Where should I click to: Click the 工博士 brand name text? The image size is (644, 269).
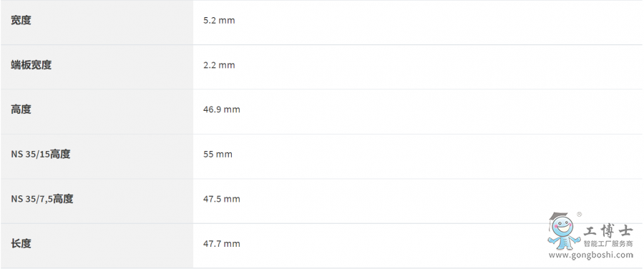(x=608, y=230)
